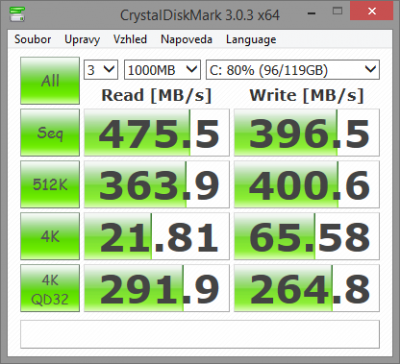The image size is (400, 364).
Task: Open the Vzhled menu
Action: [x=130, y=39]
